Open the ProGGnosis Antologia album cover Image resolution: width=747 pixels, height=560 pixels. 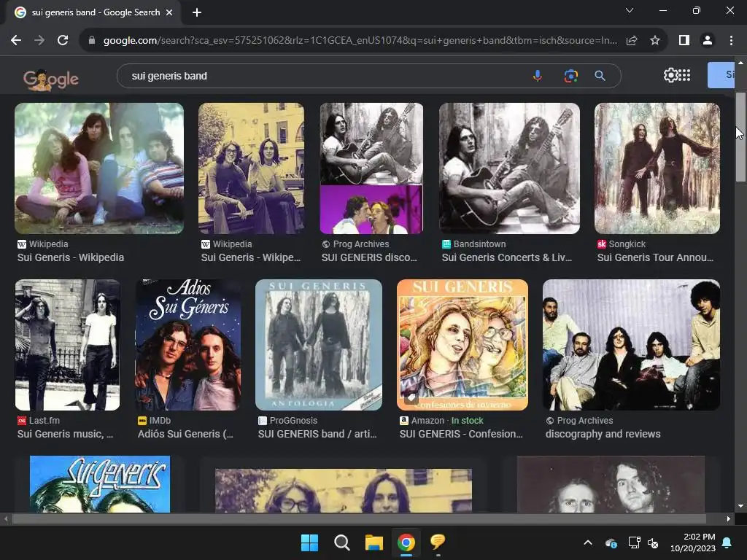click(x=319, y=345)
